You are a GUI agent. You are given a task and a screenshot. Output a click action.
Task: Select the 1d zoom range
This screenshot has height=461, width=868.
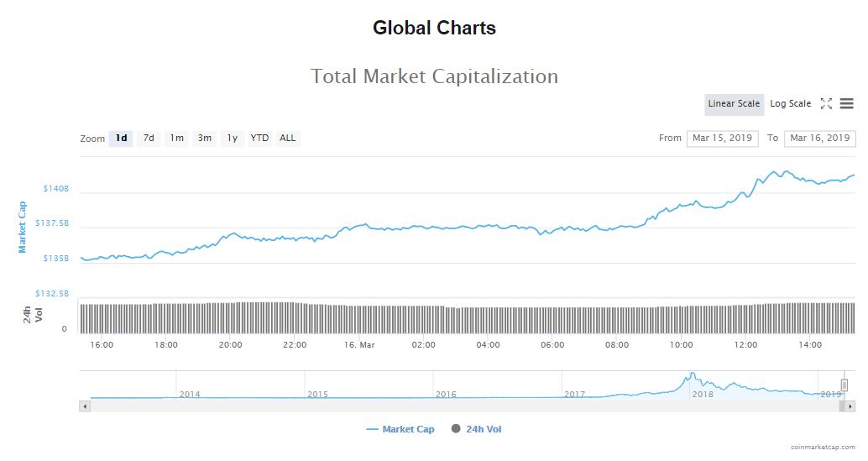point(121,139)
